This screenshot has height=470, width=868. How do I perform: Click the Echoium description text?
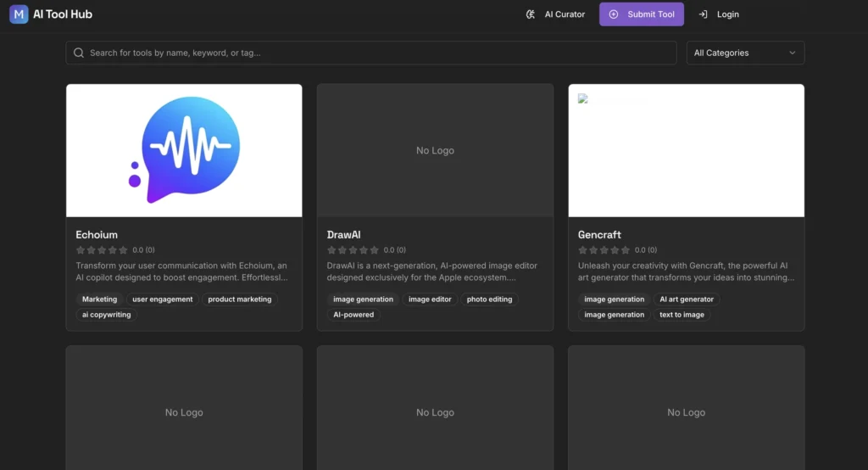181,271
